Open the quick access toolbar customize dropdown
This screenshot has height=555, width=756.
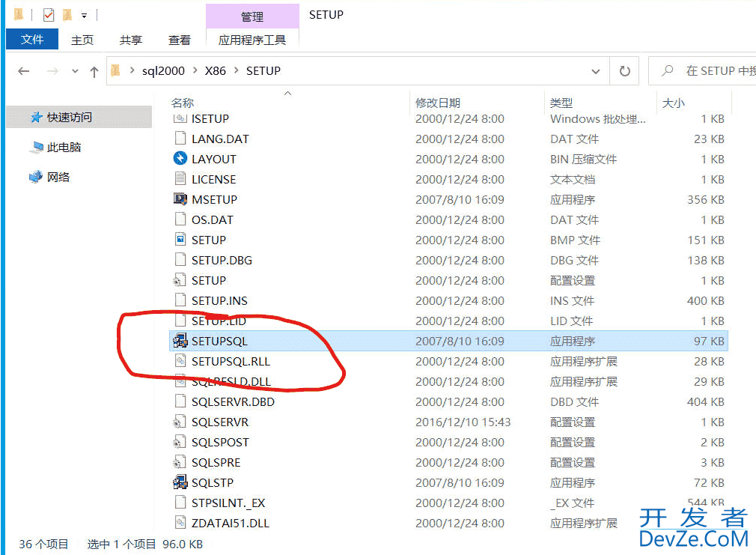tap(84, 16)
